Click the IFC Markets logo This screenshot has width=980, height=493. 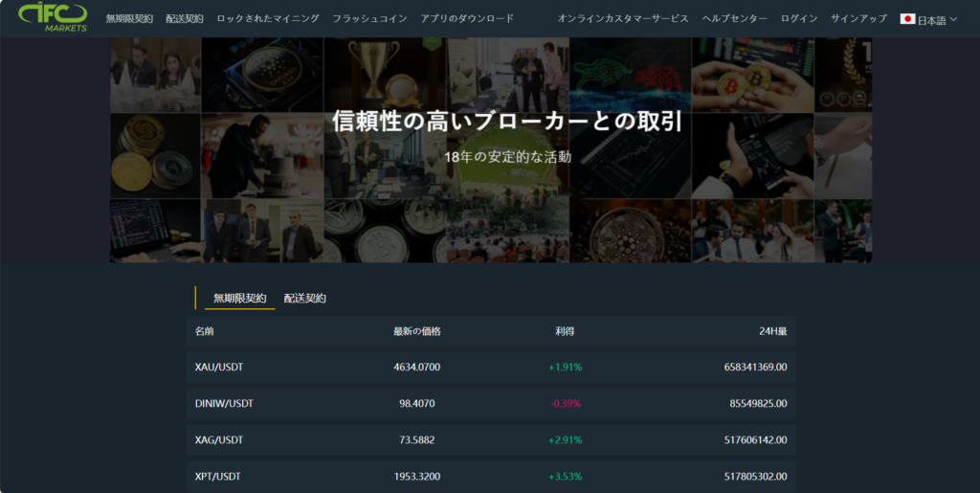click(x=53, y=16)
